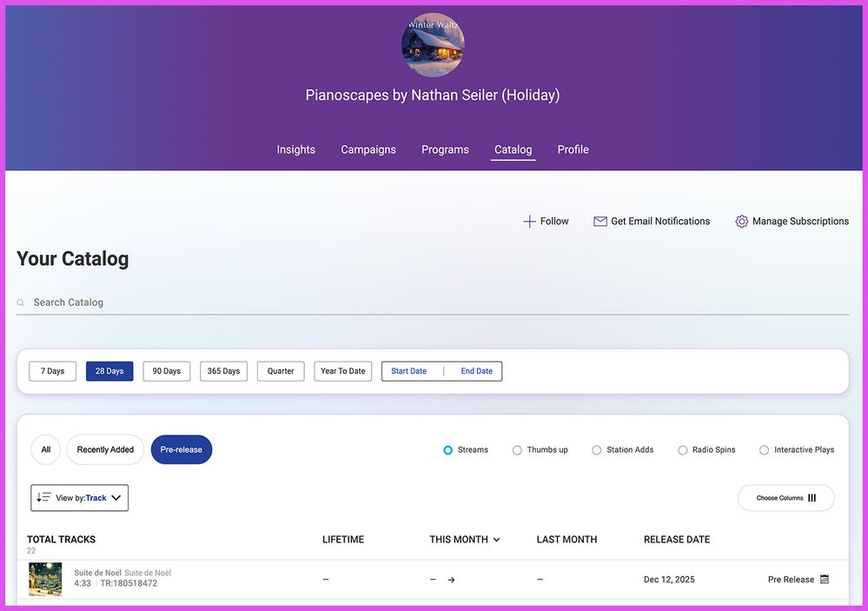Select the 90 Days range button
This screenshot has width=868, height=611.
click(x=166, y=371)
